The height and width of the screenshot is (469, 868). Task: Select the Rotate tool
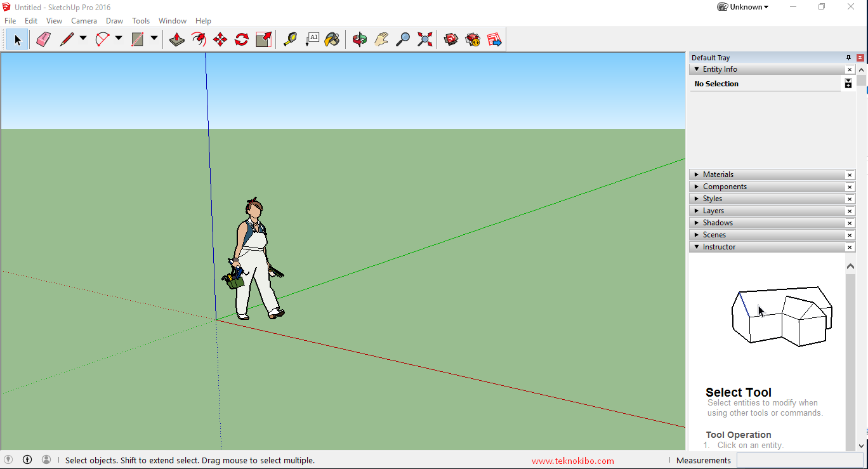point(242,39)
